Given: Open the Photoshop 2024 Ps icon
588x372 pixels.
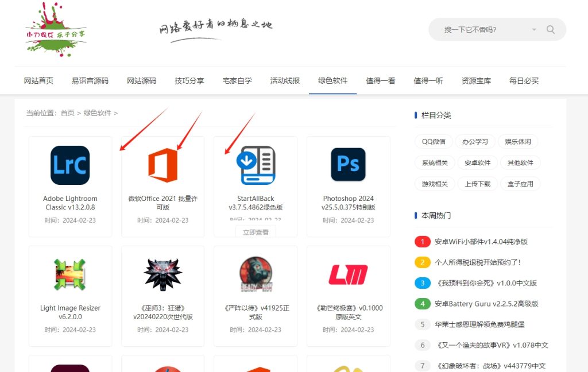Looking at the screenshot, I should 348,165.
